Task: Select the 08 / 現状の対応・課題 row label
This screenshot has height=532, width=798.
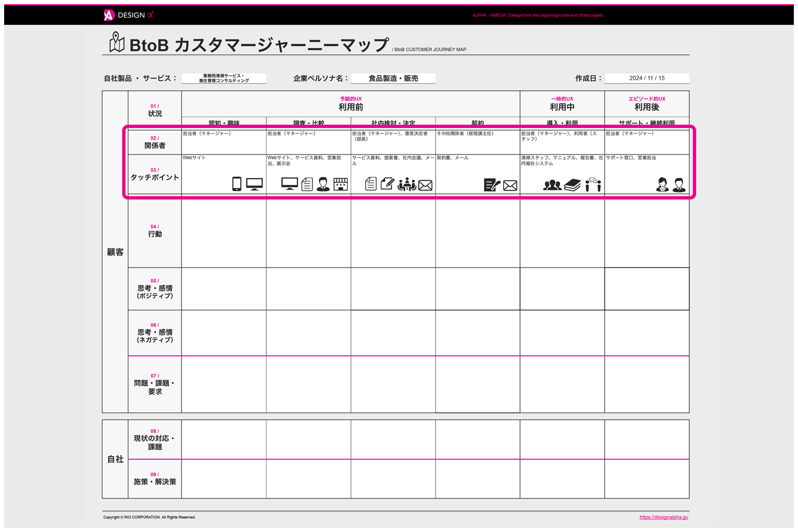Action: [x=155, y=440]
